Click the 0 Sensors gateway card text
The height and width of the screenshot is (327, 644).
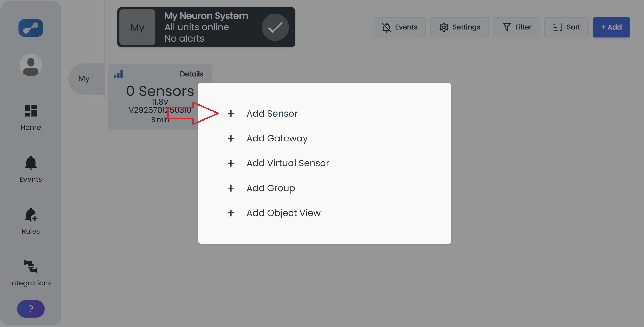[x=160, y=91]
